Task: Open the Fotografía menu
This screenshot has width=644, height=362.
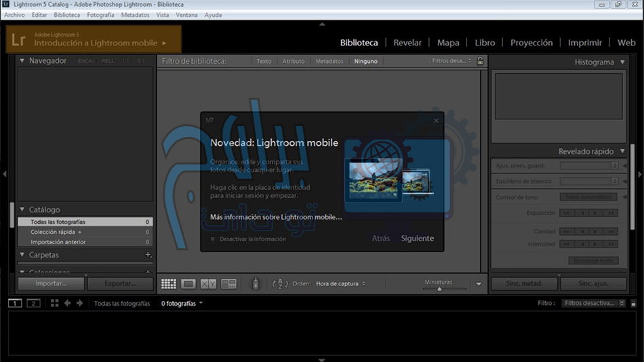Action: [x=100, y=15]
